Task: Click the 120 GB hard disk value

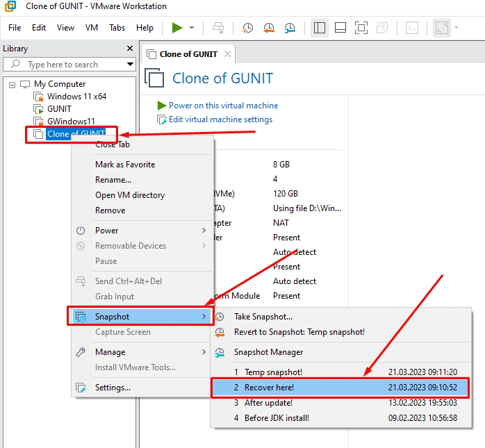Action: (285, 194)
